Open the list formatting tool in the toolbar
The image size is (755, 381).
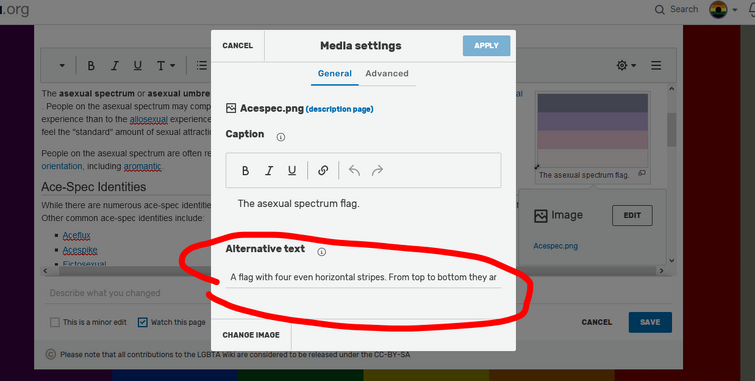pos(202,66)
